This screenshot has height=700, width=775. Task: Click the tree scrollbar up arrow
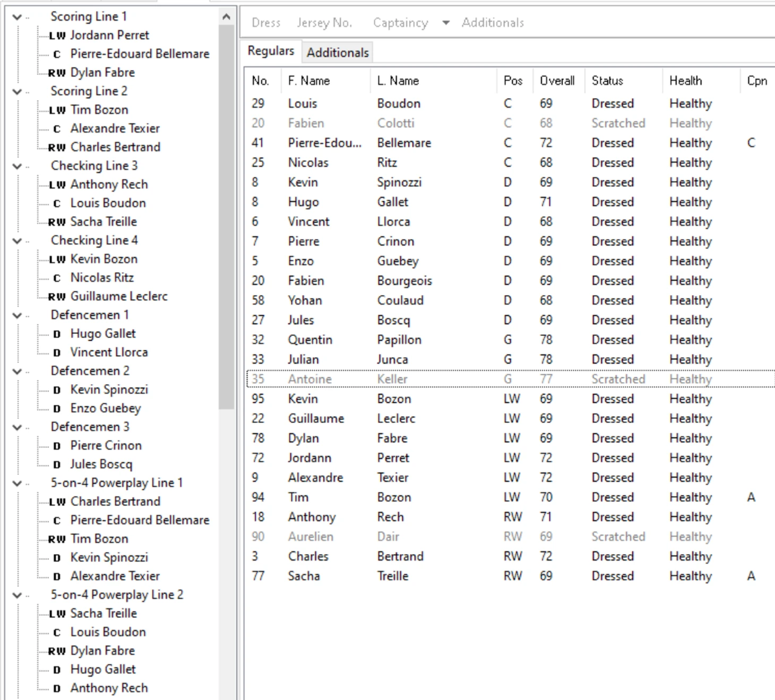point(227,17)
